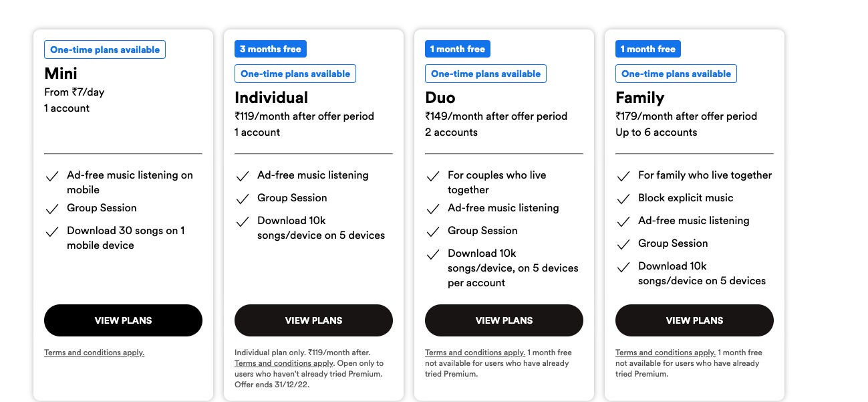Open Family plan Terms and conditions link

[666, 353]
